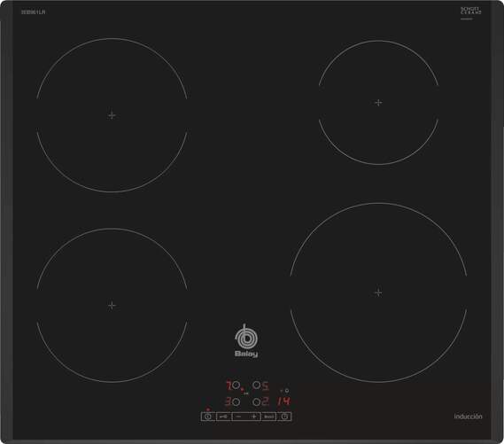Click center cross of small rear-right zone

(x=378, y=103)
